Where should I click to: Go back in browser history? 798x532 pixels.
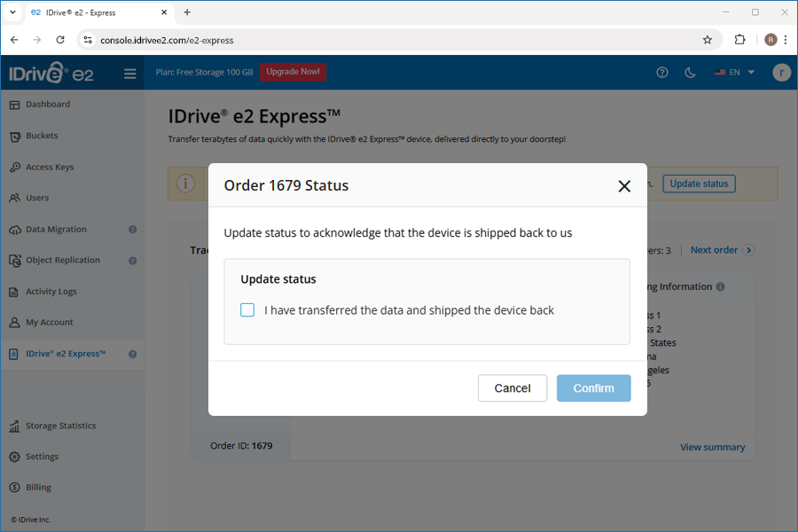point(14,40)
